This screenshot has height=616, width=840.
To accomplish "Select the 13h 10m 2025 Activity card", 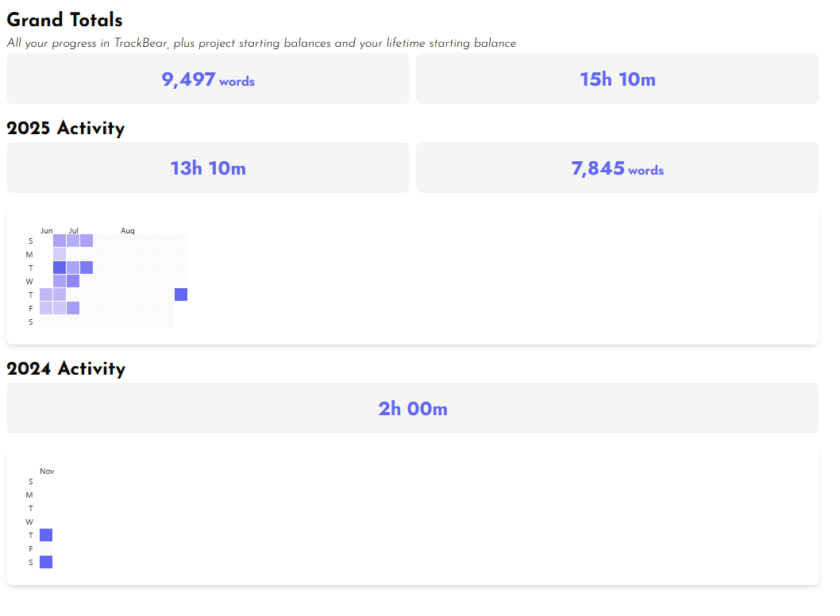I will click(x=208, y=168).
